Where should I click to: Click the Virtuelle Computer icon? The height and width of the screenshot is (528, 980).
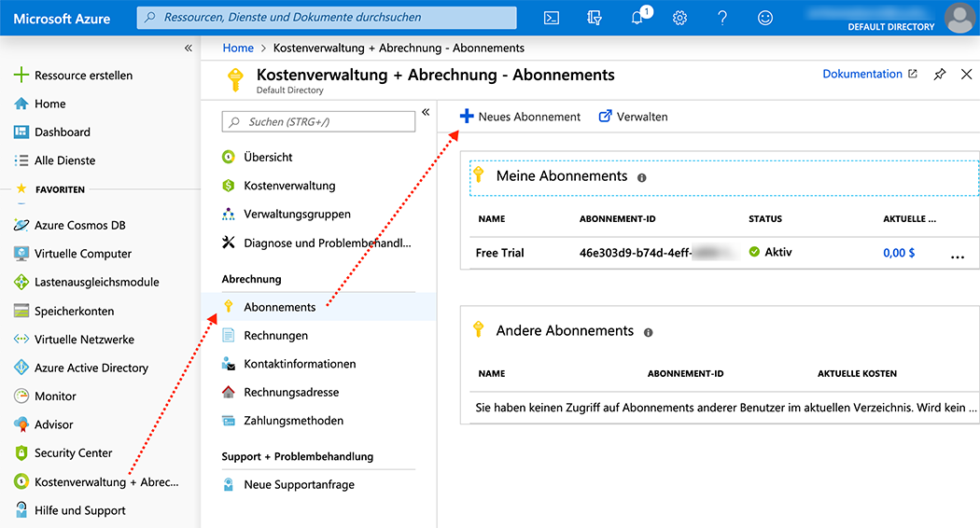21,254
